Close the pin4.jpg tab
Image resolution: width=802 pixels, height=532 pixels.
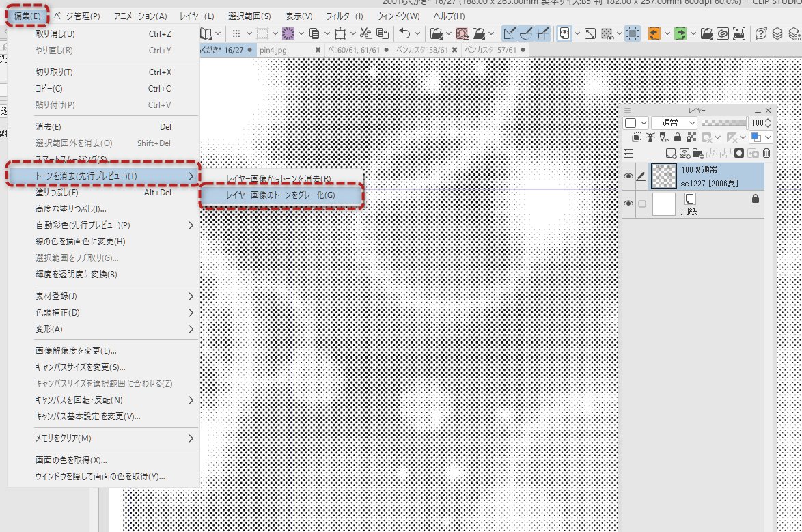(x=318, y=50)
